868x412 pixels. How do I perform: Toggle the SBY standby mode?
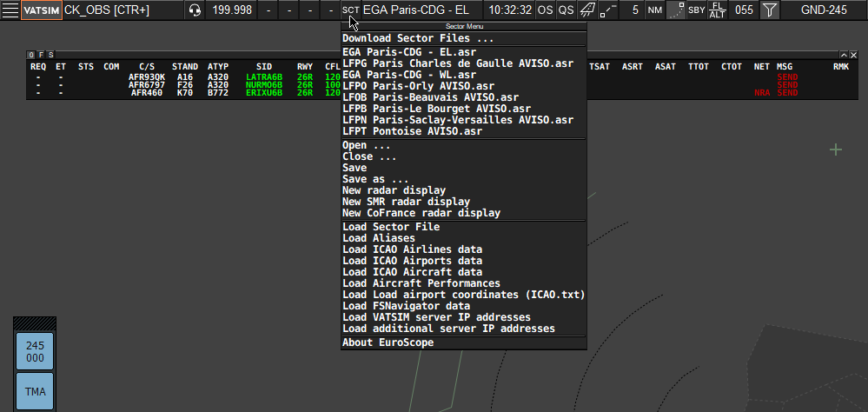click(x=696, y=10)
